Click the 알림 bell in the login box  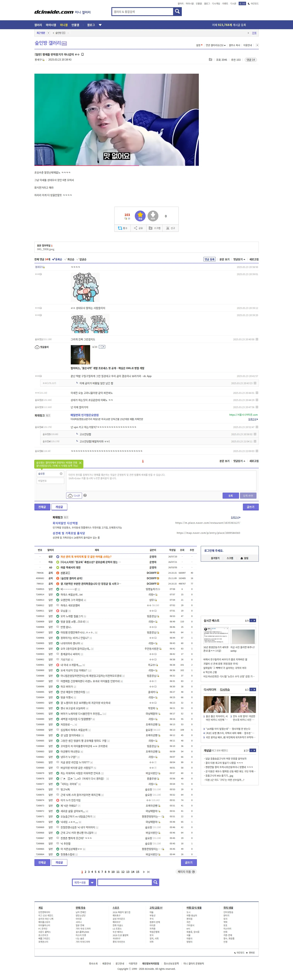pyautogui.click(x=244, y=558)
